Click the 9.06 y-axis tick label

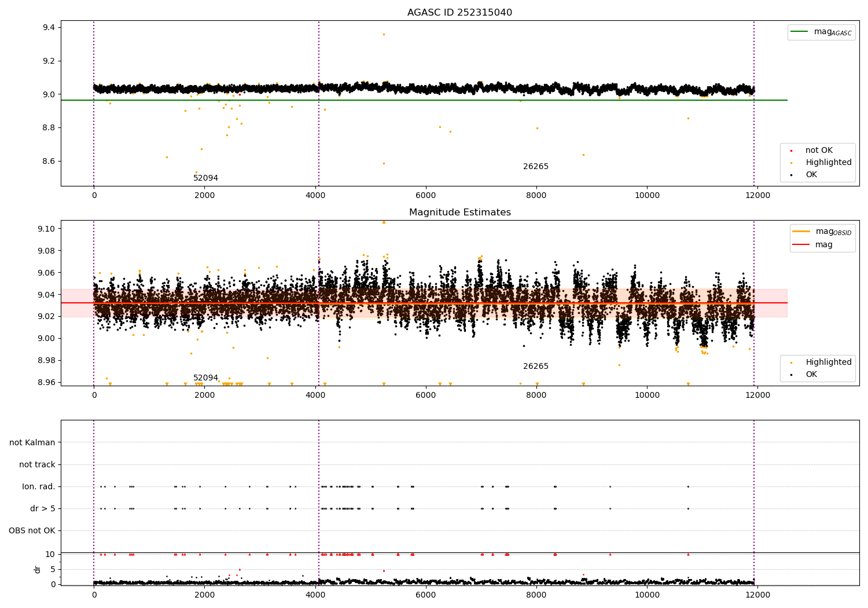tap(46, 273)
